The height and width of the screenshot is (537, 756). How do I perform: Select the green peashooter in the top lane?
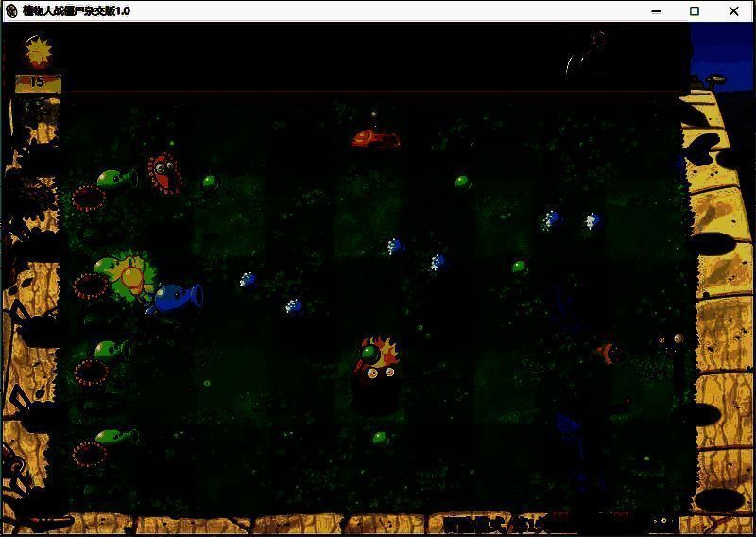[x=113, y=178]
